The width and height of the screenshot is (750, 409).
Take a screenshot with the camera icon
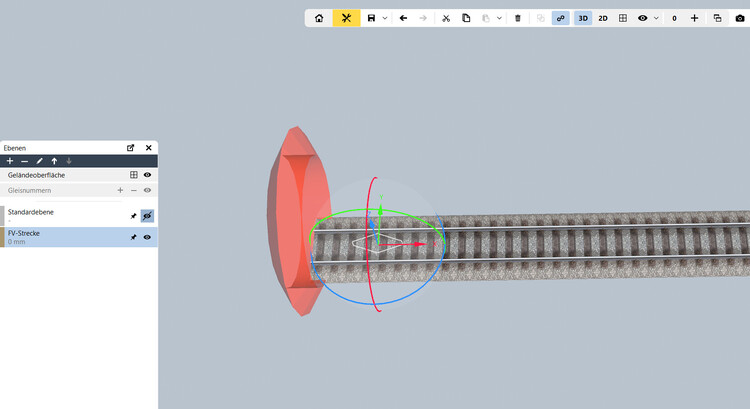click(740, 18)
